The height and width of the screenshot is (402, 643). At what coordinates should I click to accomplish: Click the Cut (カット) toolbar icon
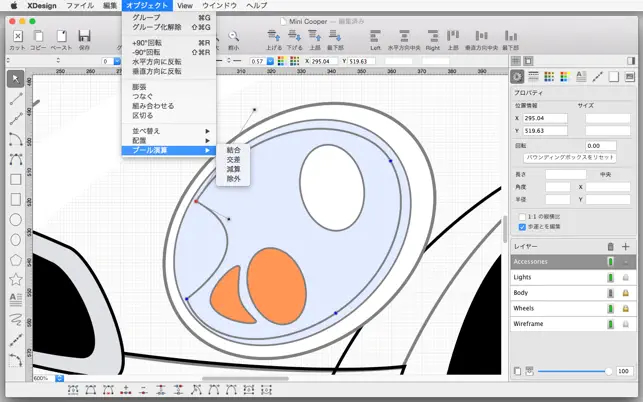(17, 37)
